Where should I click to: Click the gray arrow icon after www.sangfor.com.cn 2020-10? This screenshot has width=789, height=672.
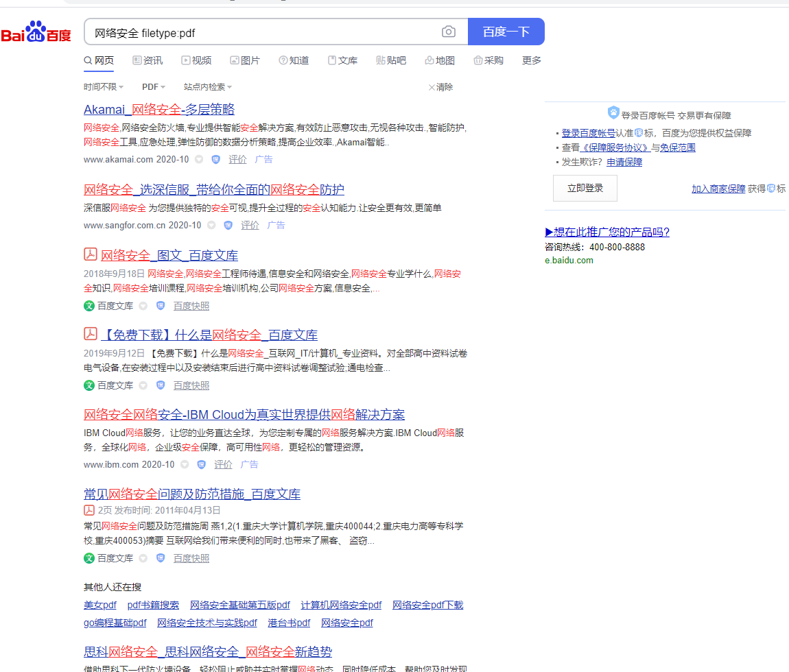click(211, 226)
